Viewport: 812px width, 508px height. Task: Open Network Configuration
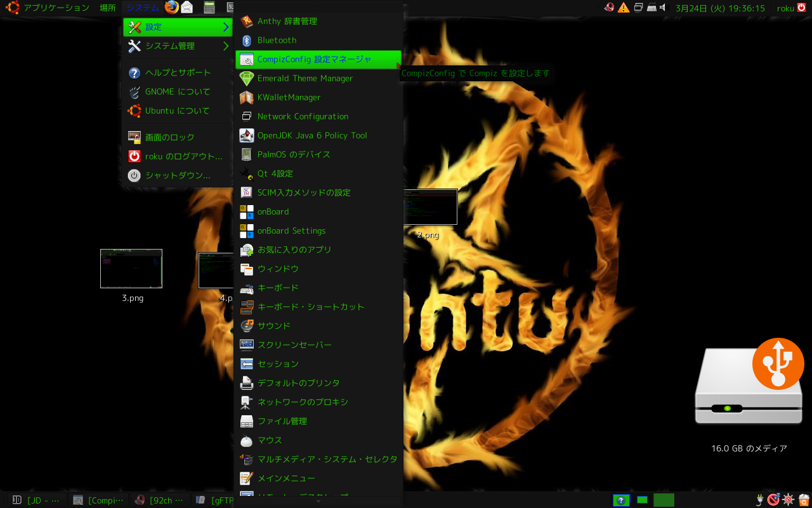coord(318,117)
